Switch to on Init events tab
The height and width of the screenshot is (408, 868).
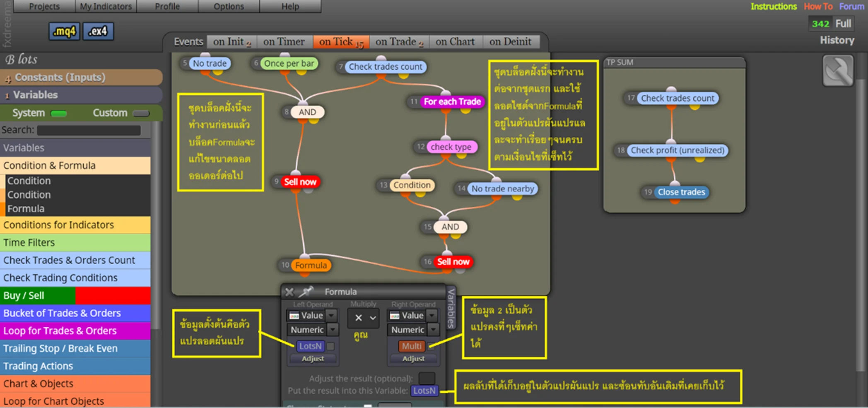[231, 42]
